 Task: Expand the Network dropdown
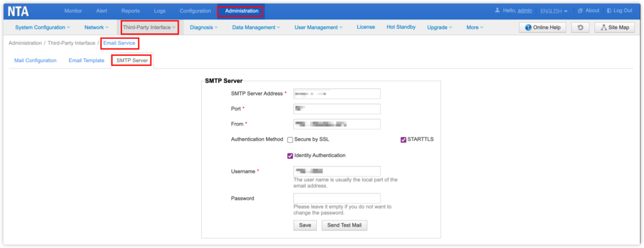(96, 28)
